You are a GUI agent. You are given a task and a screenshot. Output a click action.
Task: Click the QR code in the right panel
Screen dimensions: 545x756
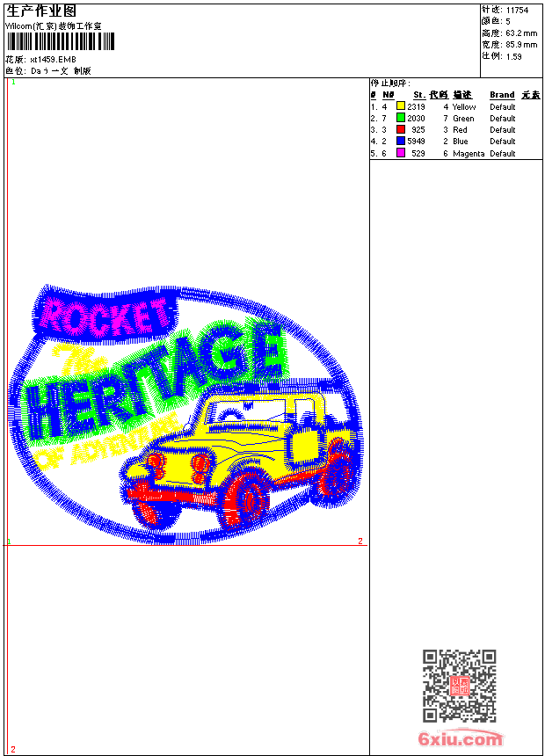(x=460, y=686)
